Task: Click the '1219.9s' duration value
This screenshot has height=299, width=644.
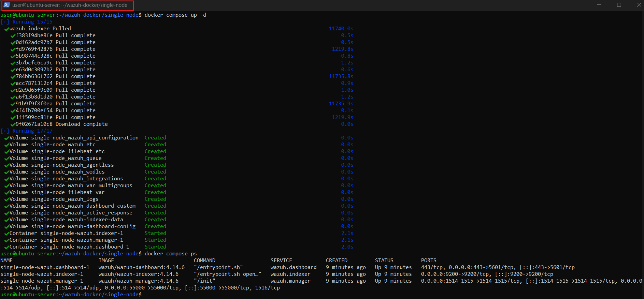Action: (x=343, y=117)
